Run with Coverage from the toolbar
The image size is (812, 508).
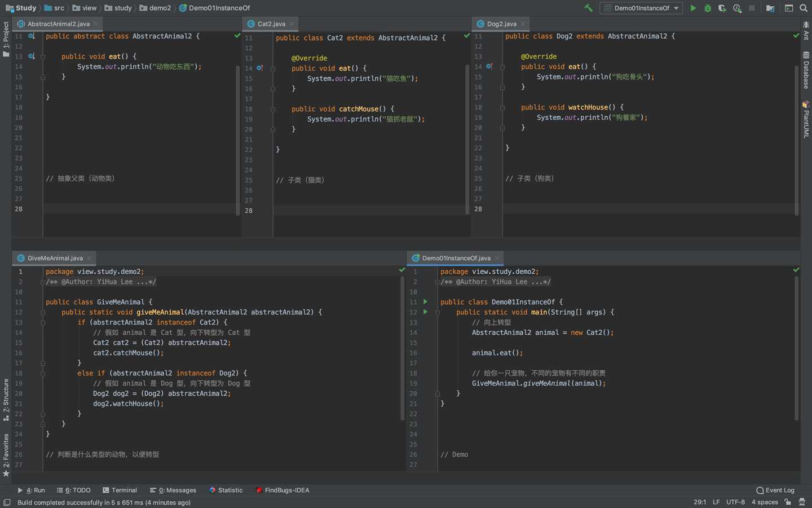coord(722,8)
